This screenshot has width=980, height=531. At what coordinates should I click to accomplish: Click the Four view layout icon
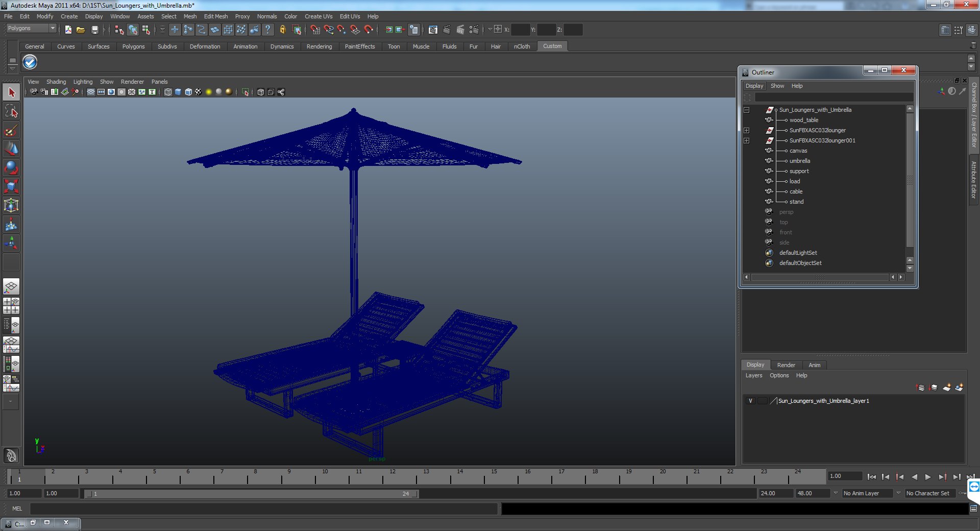point(11,306)
